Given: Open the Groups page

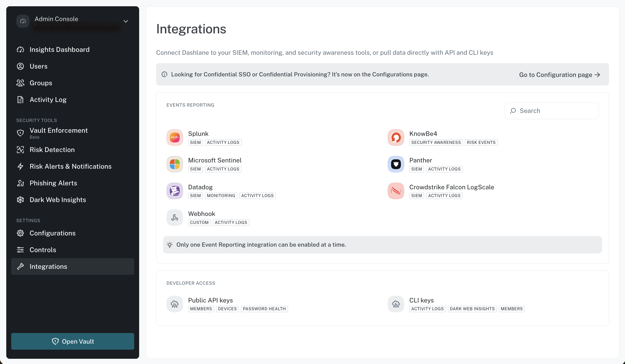Looking at the screenshot, I should pyautogui.click(x=73, y=83).
